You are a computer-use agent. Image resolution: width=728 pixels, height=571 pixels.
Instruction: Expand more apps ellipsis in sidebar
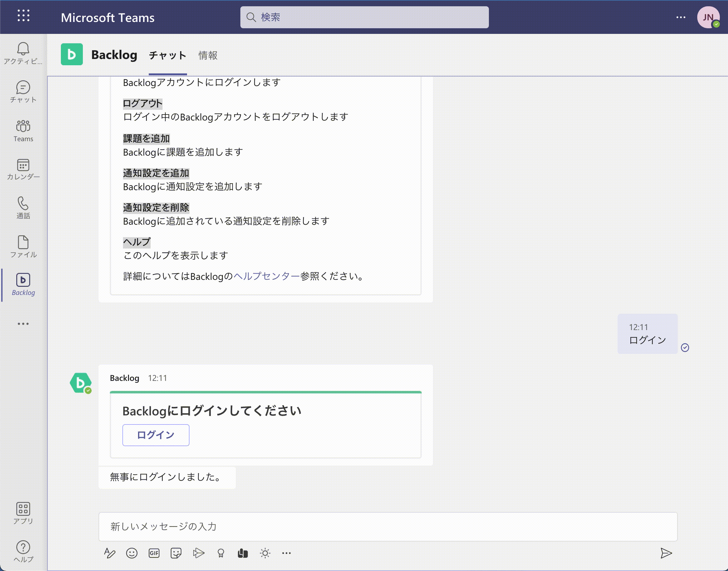click(x=23, y=323)
